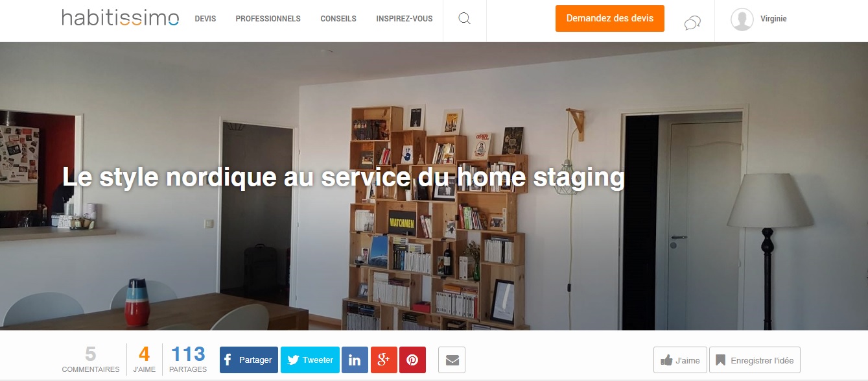This screenshot has height=381, width=868.
Task: Like the article with J'aime button
Action: pyautogui.click(x=680, y=360)
